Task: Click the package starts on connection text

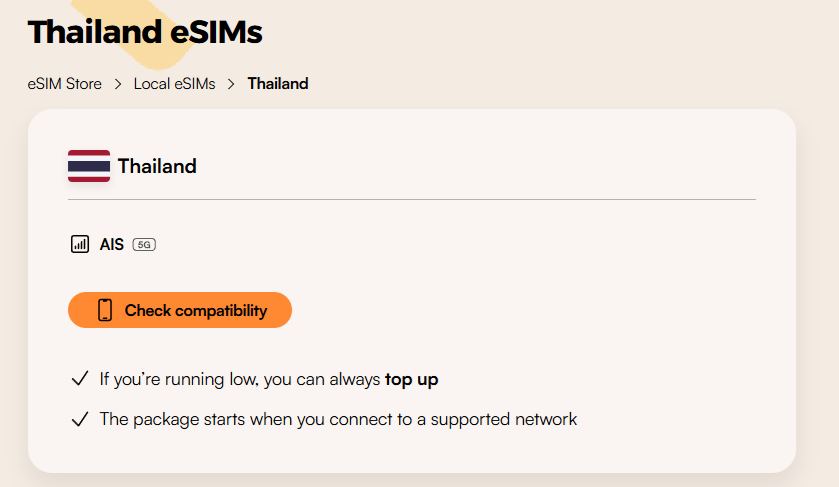Action: click(338, 420)
